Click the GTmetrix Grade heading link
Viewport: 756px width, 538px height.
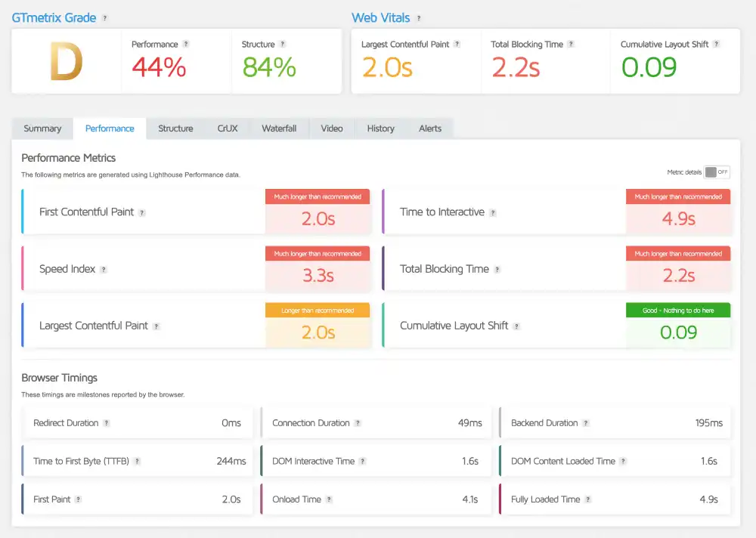pyautogui.click(x=53, y=17)
